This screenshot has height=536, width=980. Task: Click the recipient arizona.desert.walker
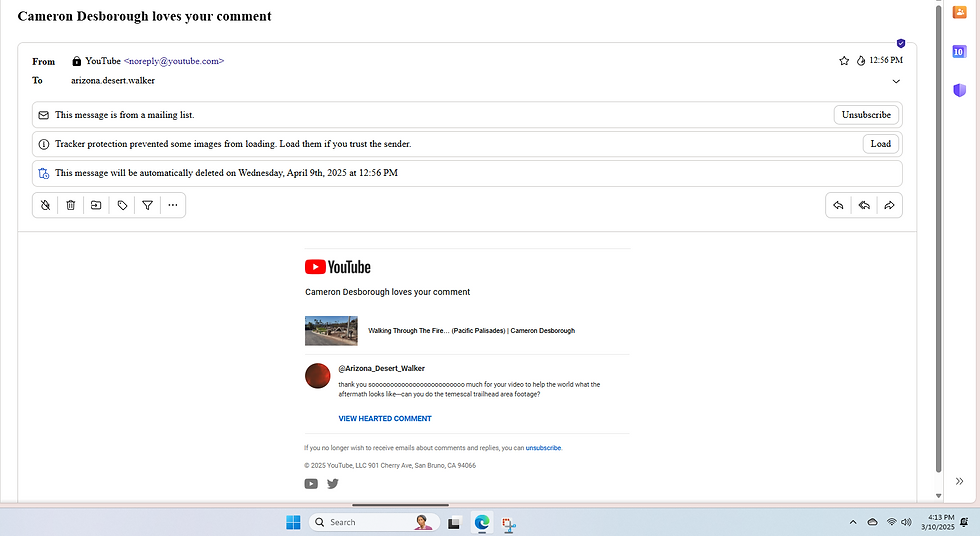tap(113, 81)
